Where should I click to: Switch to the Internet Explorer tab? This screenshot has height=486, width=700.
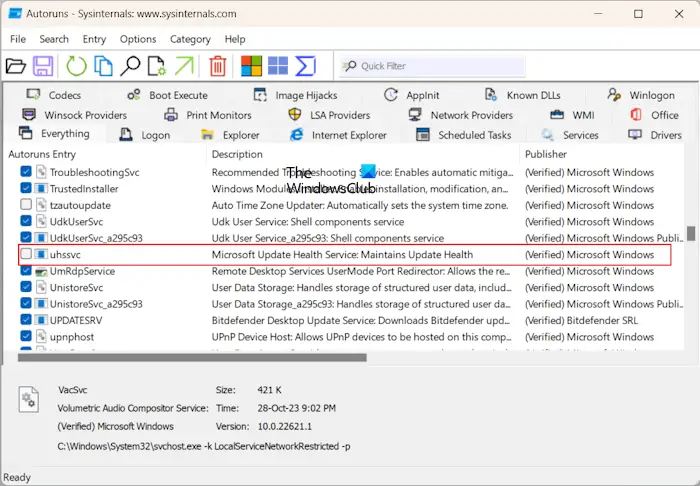click(338, 135)
